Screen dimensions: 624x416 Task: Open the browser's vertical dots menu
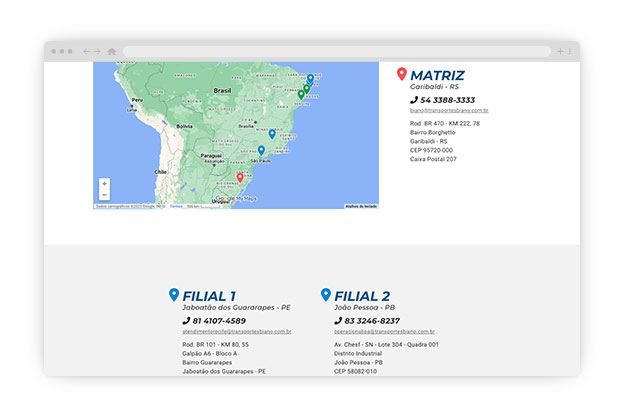tap(570, 51)
